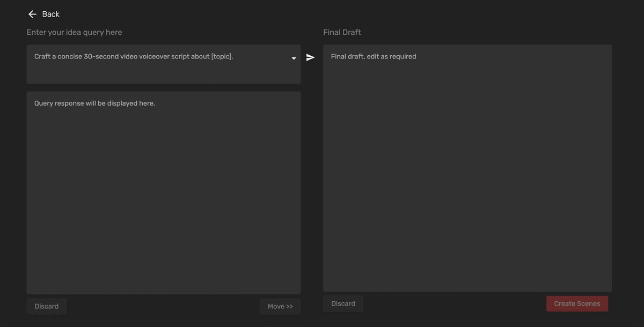
Task: Send the query with the paper-plane icon
Action: tap(311, 57)
